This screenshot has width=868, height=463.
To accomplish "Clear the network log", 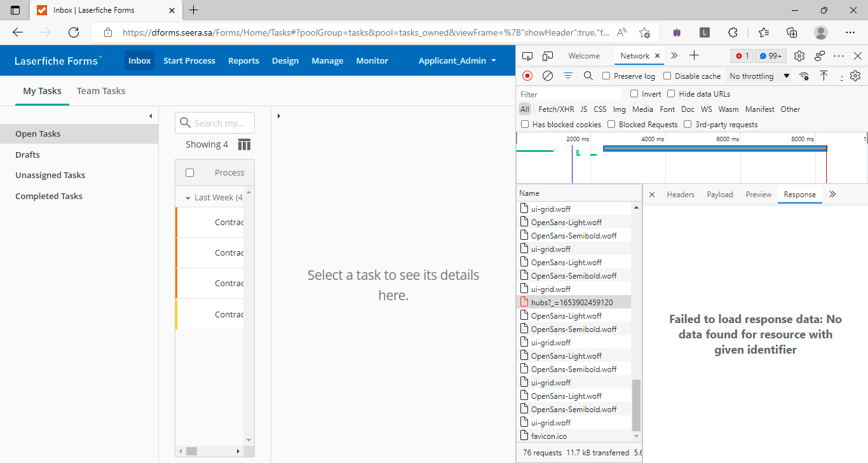I will (547, 76).
